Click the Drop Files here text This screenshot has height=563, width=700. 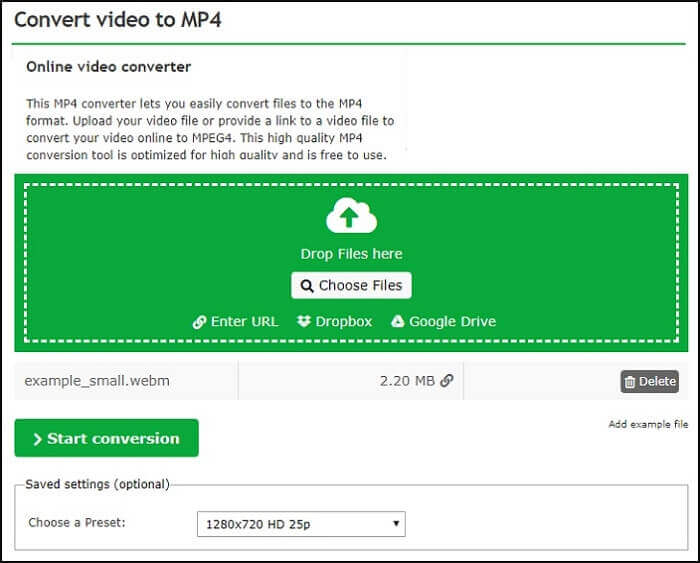coord(351,254)
